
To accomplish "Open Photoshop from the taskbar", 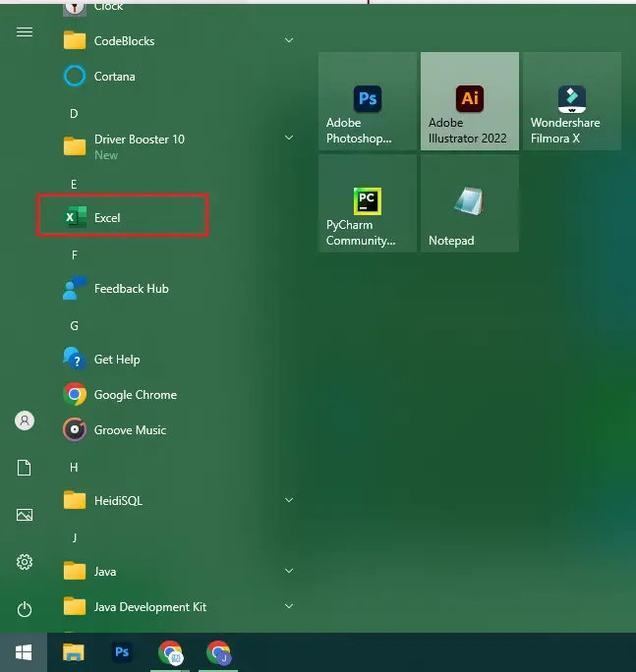I will [x=122, y=651].
